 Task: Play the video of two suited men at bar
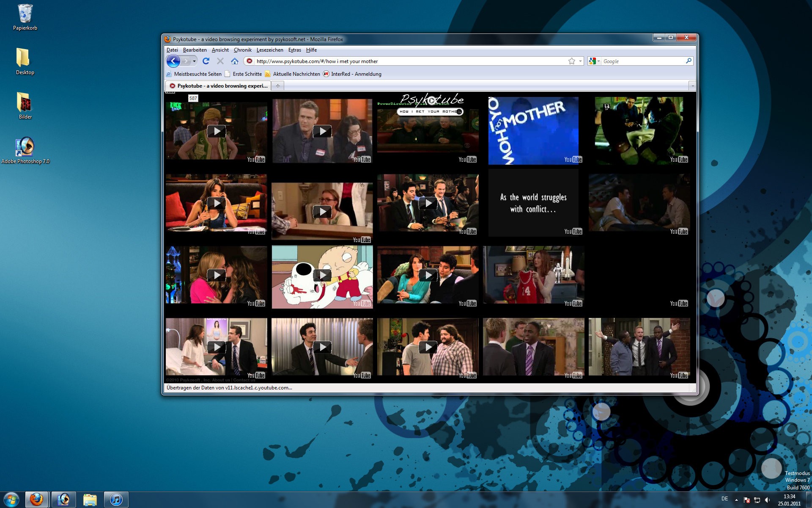[428, 203]
